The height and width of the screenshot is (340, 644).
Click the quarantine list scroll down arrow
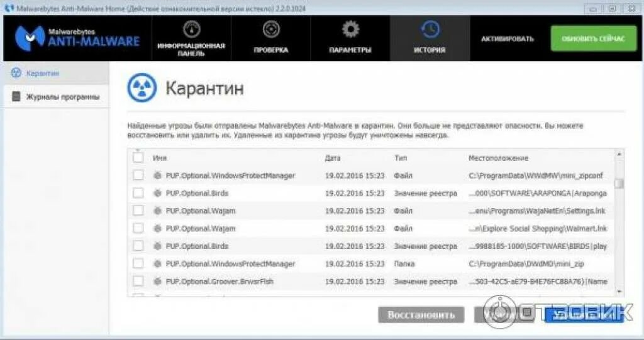[619, 291]
